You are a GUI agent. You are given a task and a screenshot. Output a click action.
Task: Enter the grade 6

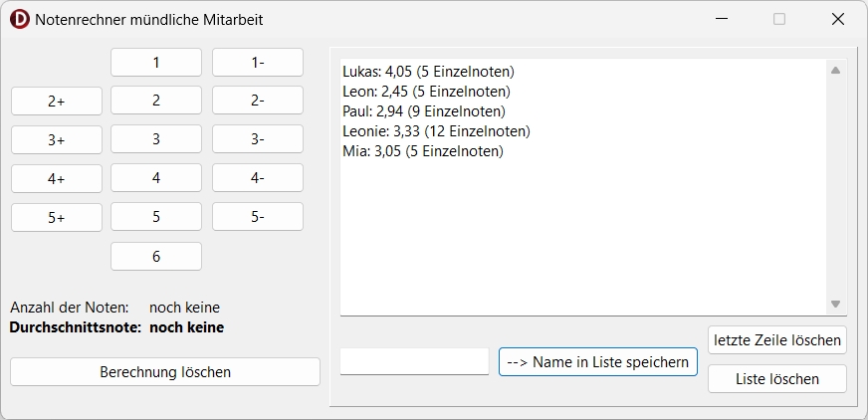[155, 256]
